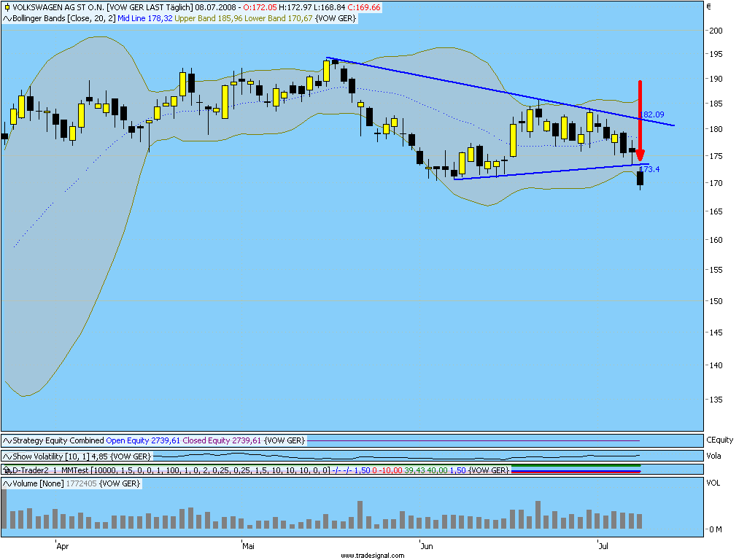Click the 0 M volume axis label
This screenshot has width=747, height=560.
tap(716, 529)
